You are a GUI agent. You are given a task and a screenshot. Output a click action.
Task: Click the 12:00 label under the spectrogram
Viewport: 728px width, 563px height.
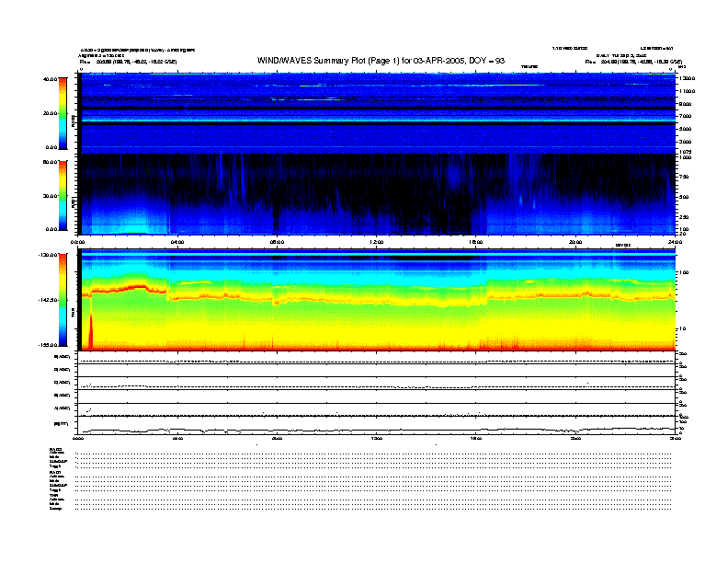(377, 242)
